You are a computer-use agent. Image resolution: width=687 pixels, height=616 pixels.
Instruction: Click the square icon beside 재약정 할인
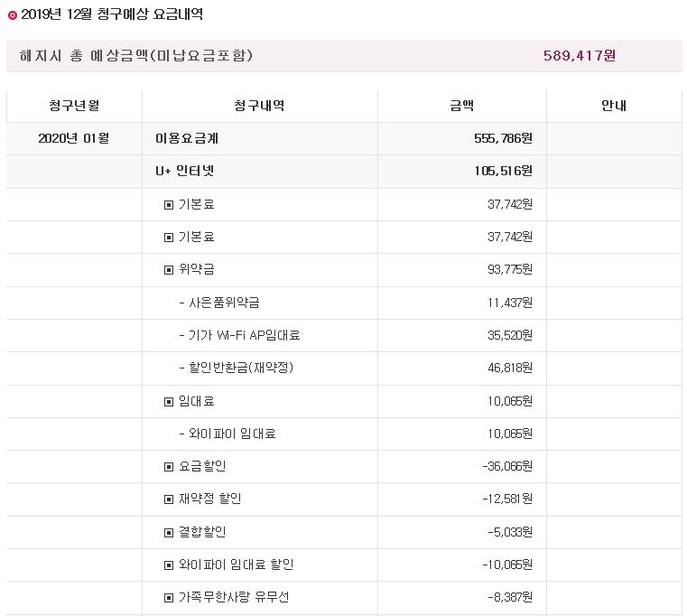pyautogui.click(x=168, y=499)
